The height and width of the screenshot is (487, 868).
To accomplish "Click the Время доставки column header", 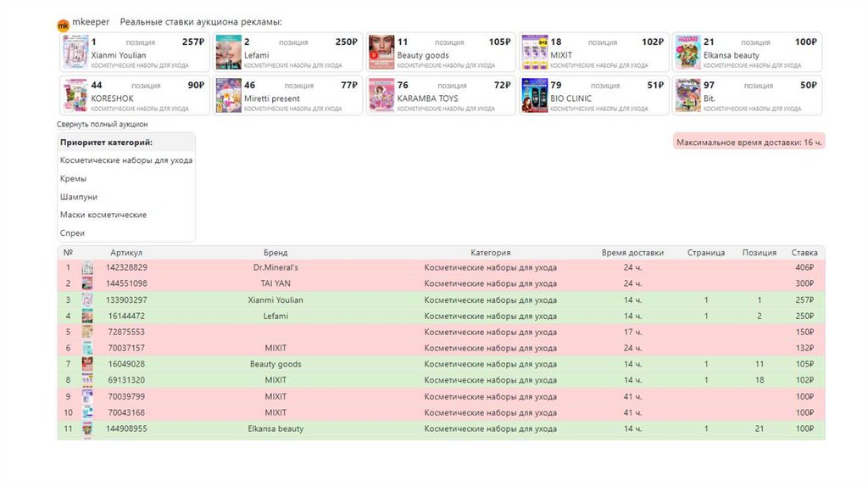I will tap(632, 253).
